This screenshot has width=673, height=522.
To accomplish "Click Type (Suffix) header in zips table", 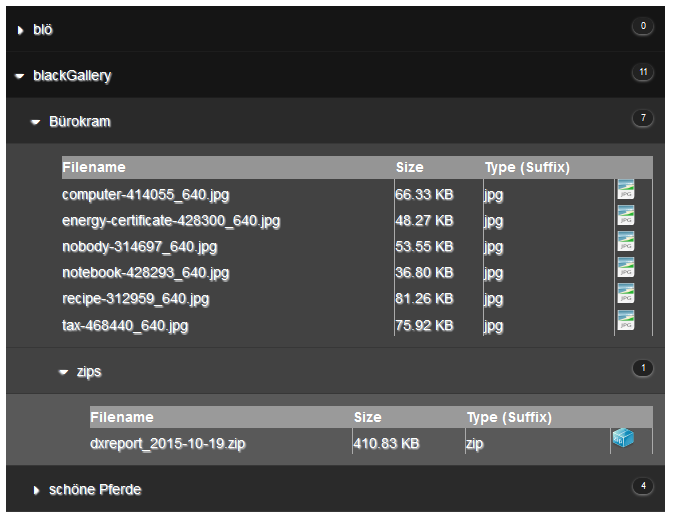I will pyautogui.click(x=509, y=417).
